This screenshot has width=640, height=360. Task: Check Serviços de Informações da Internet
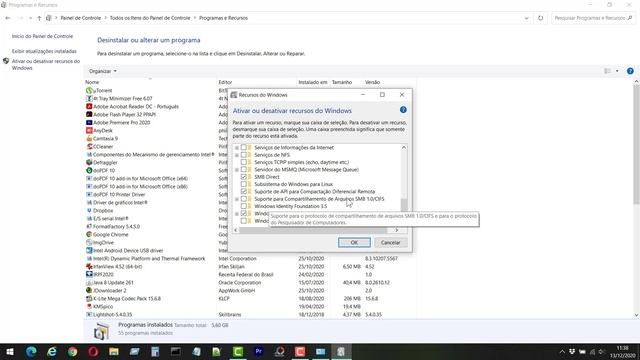(244, 147)
